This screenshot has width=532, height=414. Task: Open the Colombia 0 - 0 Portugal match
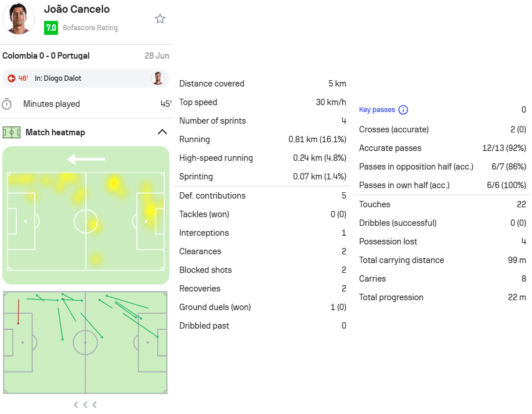pyautogui.click(x=46, y=56)
